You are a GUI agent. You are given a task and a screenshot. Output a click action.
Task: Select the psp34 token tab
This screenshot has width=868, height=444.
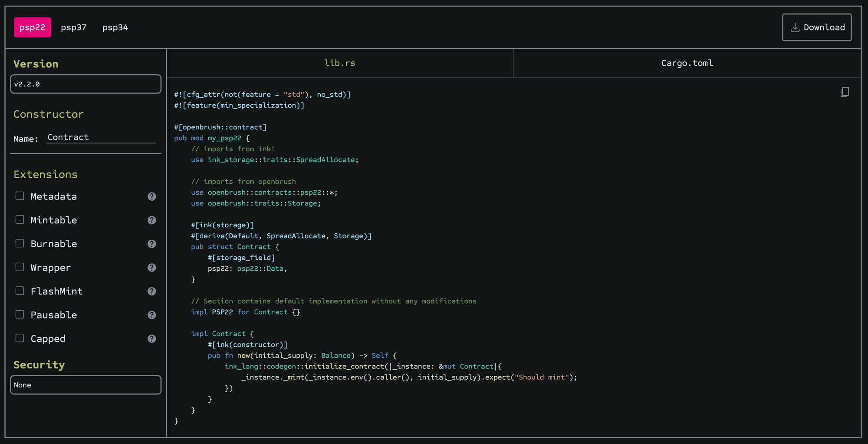coord(115,27)
